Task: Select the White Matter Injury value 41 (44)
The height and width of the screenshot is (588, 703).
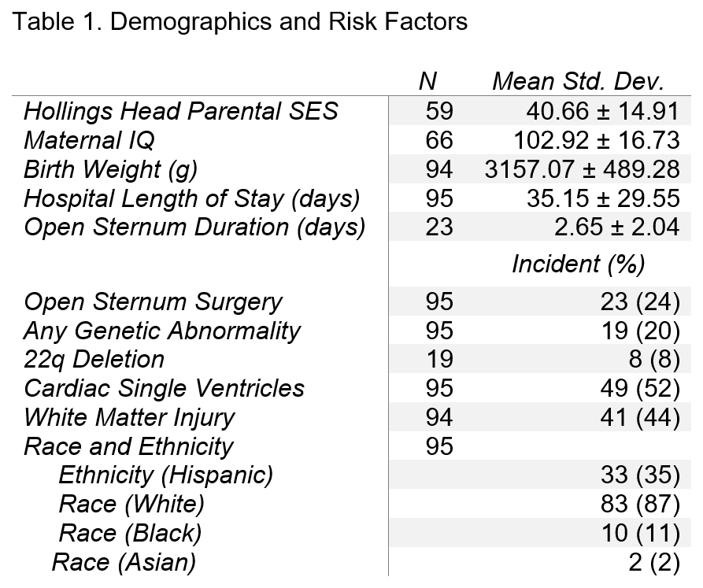Action: (638, 418)
